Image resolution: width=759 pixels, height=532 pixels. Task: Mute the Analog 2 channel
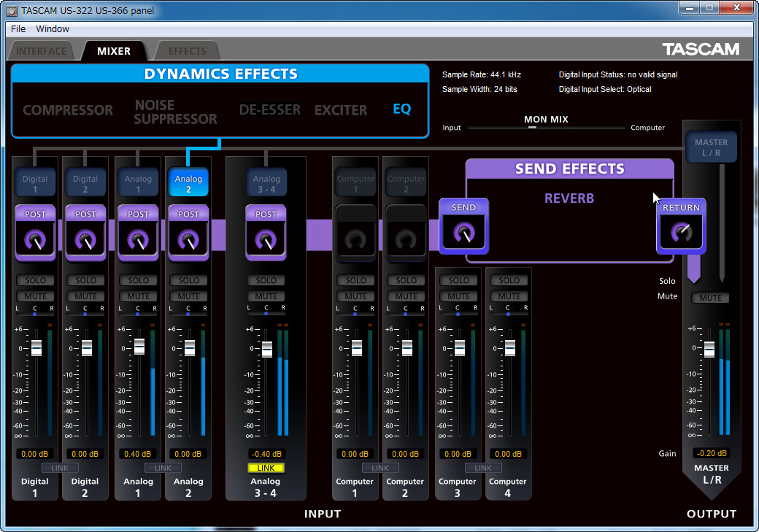[188, 296]
